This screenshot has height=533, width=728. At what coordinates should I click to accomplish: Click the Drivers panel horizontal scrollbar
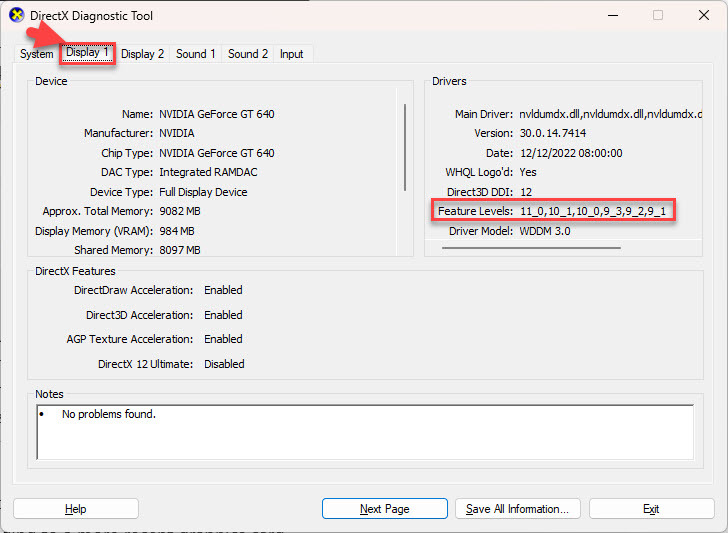coord(531,247)
